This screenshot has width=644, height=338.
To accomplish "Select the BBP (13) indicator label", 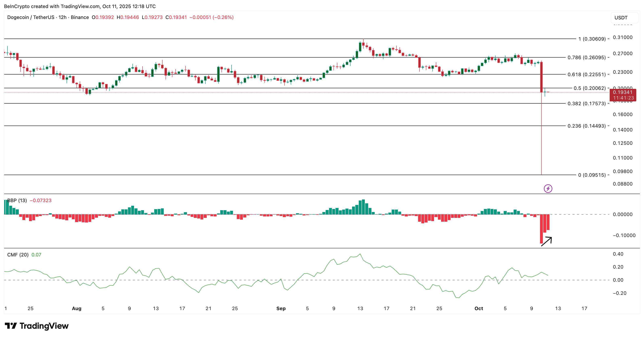I will pos(17,200).
